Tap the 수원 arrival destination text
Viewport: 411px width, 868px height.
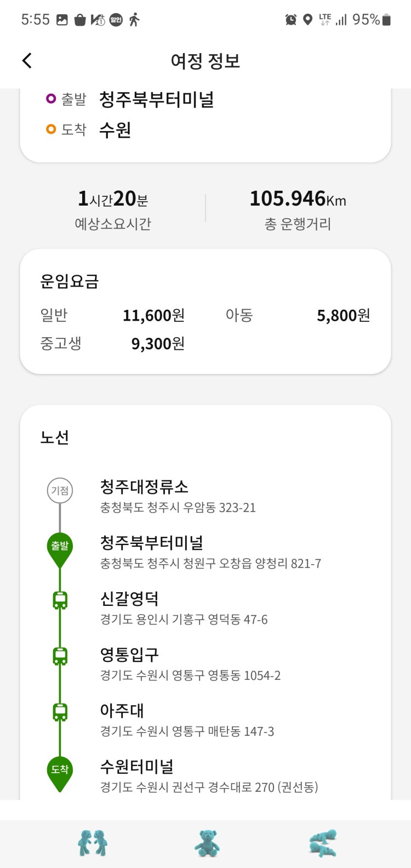tap(115, 130)
